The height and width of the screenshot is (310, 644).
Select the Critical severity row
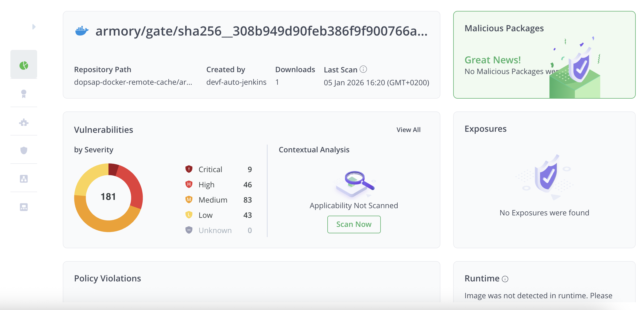pos(210,169)
